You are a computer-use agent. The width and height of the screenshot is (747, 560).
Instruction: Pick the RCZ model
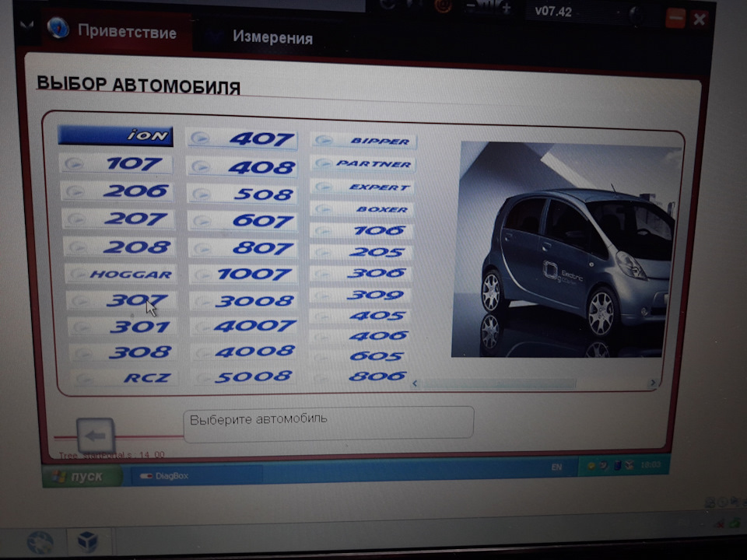coord(125,378)
